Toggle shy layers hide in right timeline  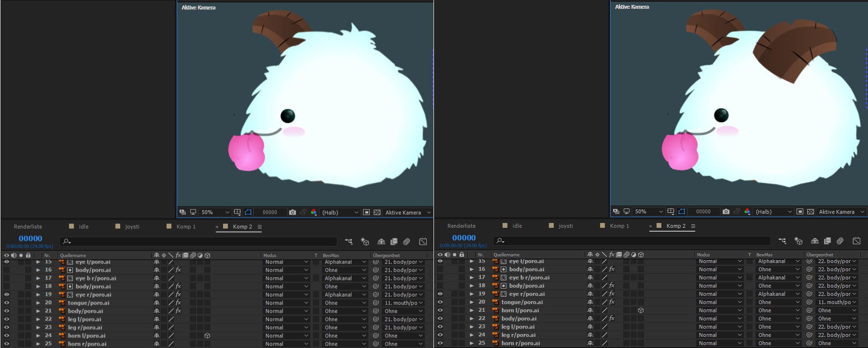click(815, 241)
